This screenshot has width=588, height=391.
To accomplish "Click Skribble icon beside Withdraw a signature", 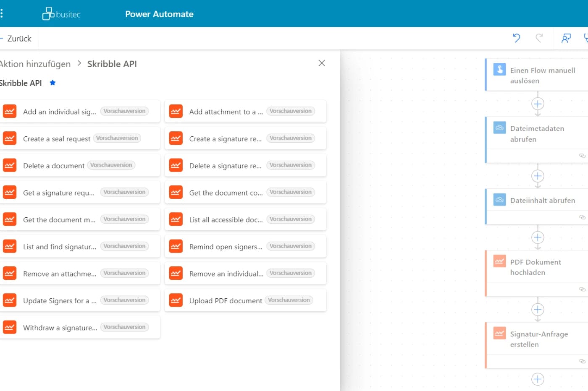I will coord(10,327).
